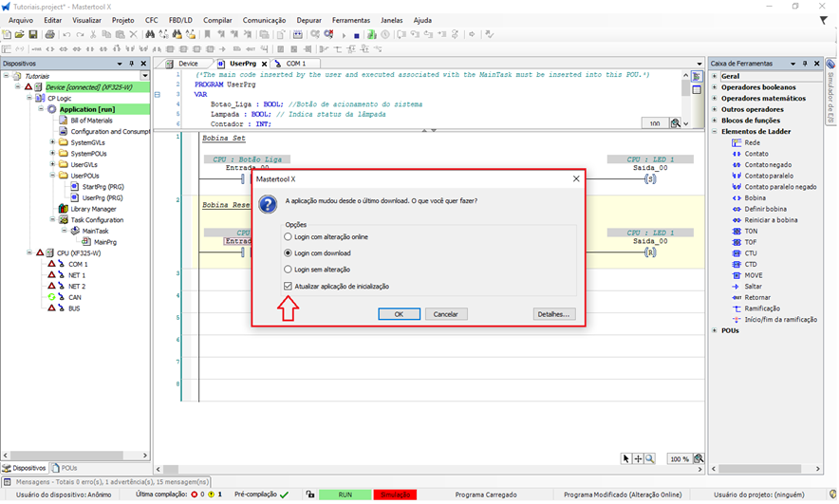839x504 pixels.
Task: Select Login com alteração online option
Action: [x=289, y=236]
